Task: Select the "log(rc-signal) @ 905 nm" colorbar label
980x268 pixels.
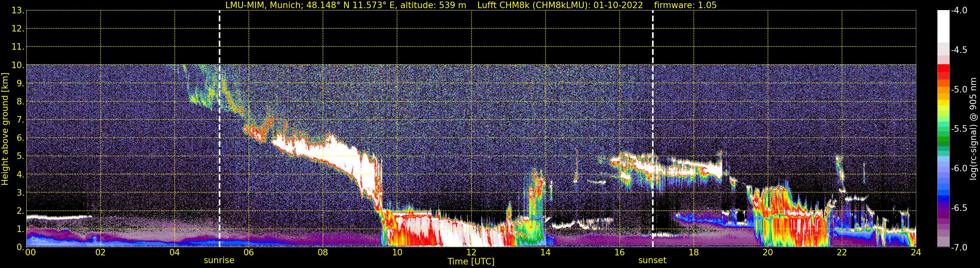Action: [x=973, y=129]
